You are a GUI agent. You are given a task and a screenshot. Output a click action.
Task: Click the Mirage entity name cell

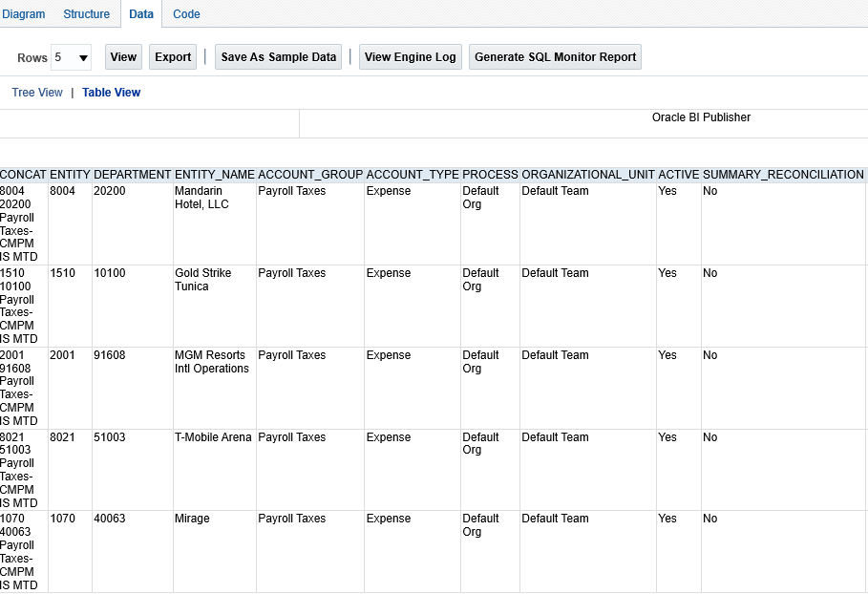click(191, 519)
